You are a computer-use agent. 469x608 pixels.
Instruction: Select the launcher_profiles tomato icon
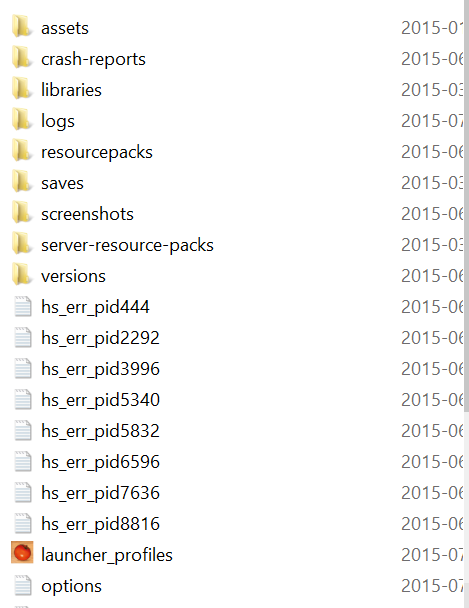click(x=22, y=552)
